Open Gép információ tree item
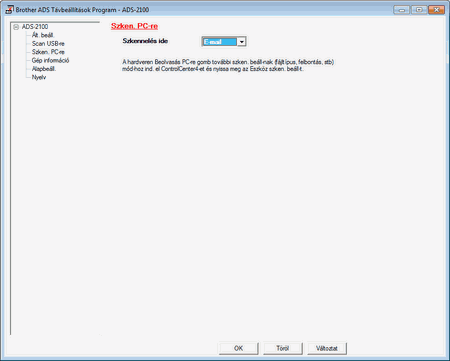 [x=50, y=60]
